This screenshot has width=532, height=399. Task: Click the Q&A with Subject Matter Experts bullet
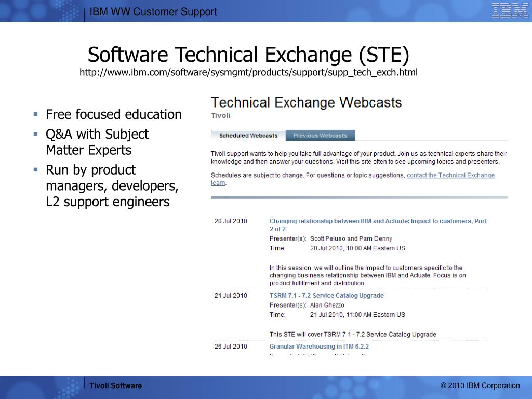point(97,142)
